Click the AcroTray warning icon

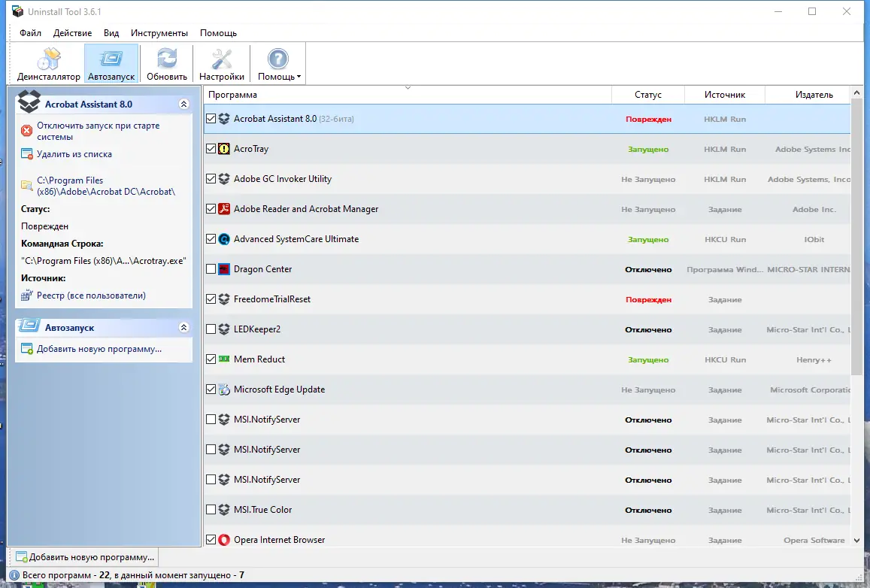224,149
